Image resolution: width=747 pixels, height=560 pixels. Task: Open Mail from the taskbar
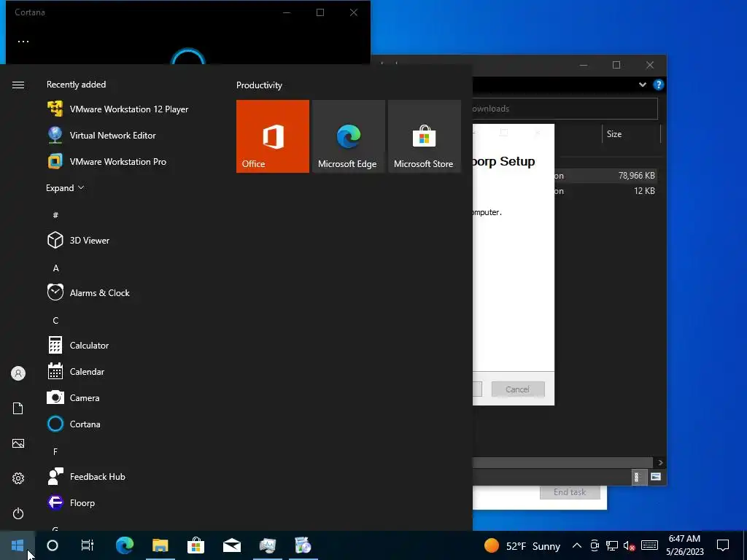tap(232, 545)
